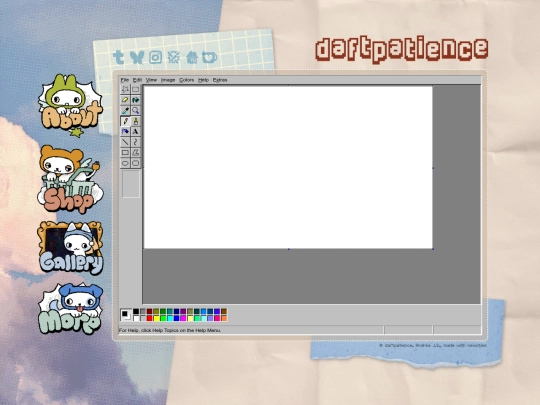Choose the Pencil tool
Image resolution: width=540 pixels, height=405 pixels.
tap(125, 121)
